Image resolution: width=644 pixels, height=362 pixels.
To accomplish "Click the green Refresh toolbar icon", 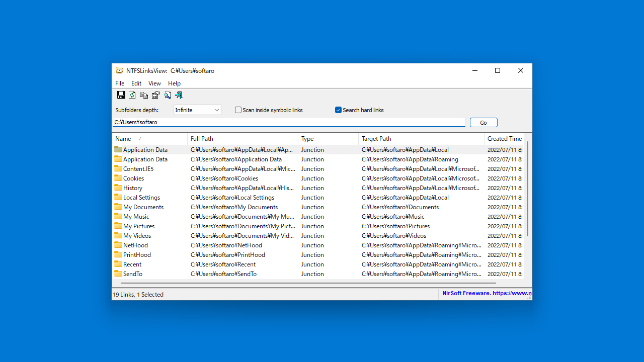I will (x=132, y=95).
